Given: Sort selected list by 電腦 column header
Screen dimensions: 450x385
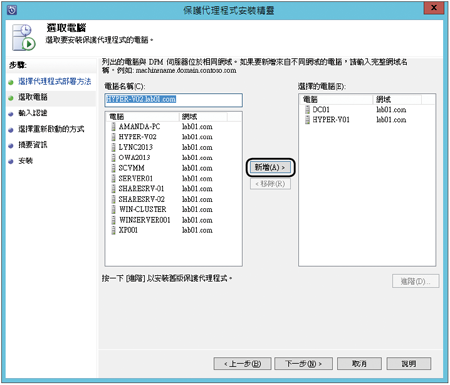Looking at the screenshot, I should tap(336, 99).
